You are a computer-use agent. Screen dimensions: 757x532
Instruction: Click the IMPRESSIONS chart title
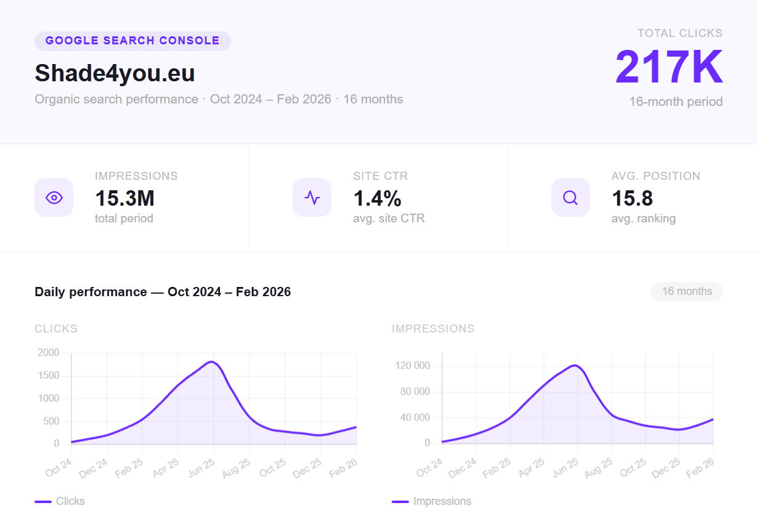[x=433, y=329]
